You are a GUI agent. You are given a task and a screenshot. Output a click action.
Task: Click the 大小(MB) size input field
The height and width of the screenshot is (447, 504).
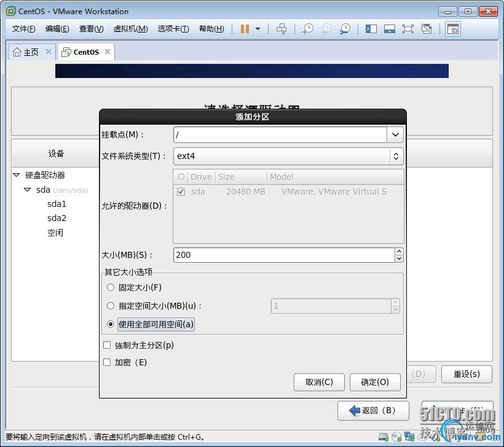[x=284, y=255]
